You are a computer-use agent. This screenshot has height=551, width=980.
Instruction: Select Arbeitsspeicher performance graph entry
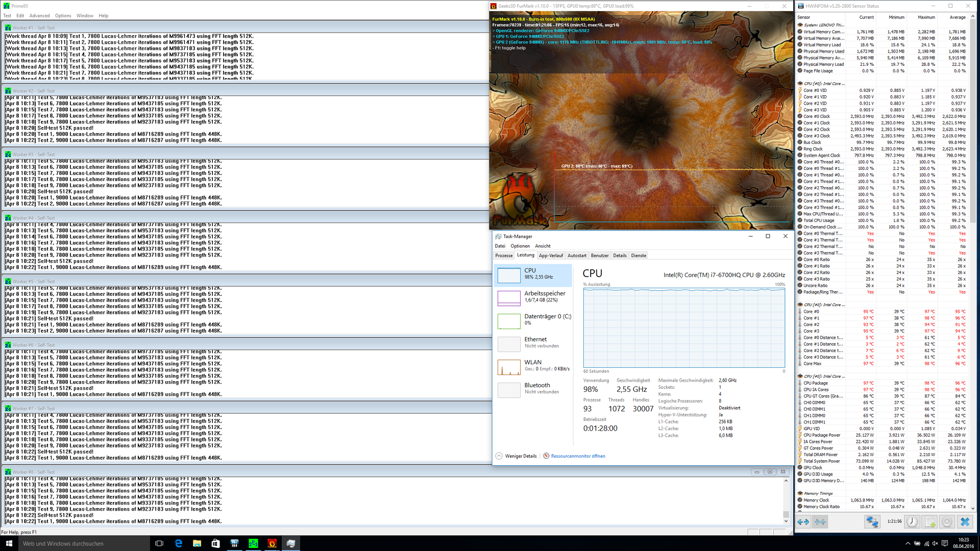pyautogui.click(x=533, y=297)
